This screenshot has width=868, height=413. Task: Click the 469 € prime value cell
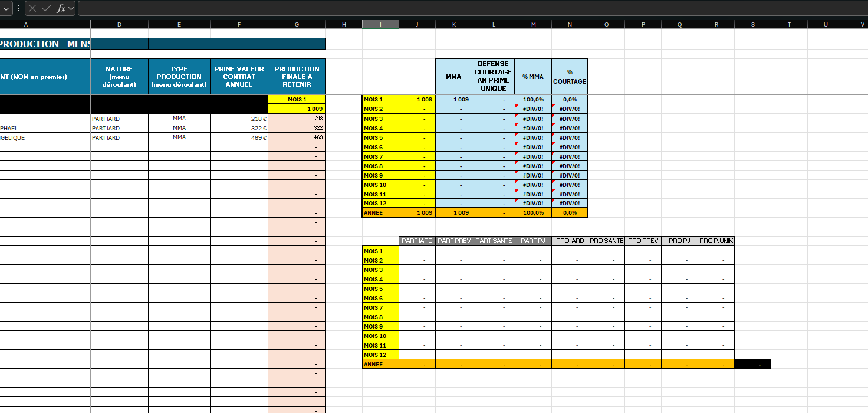pyautogui.click(x=239, y=137)
